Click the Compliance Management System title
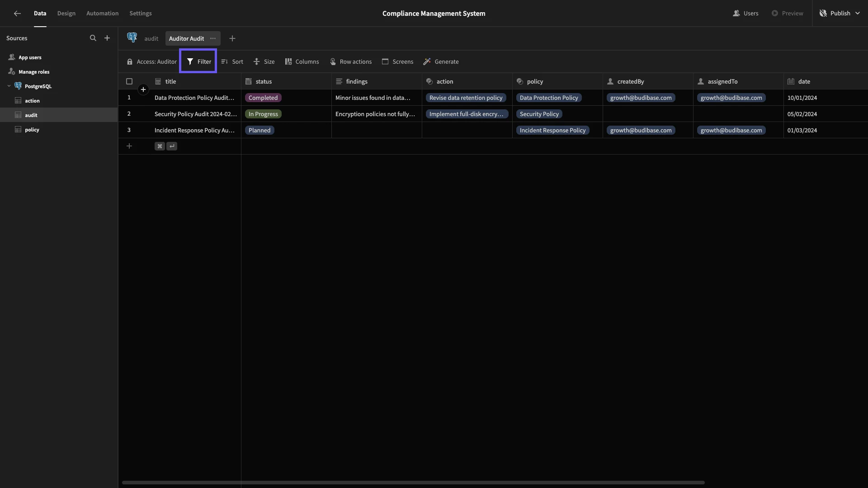 434,14
